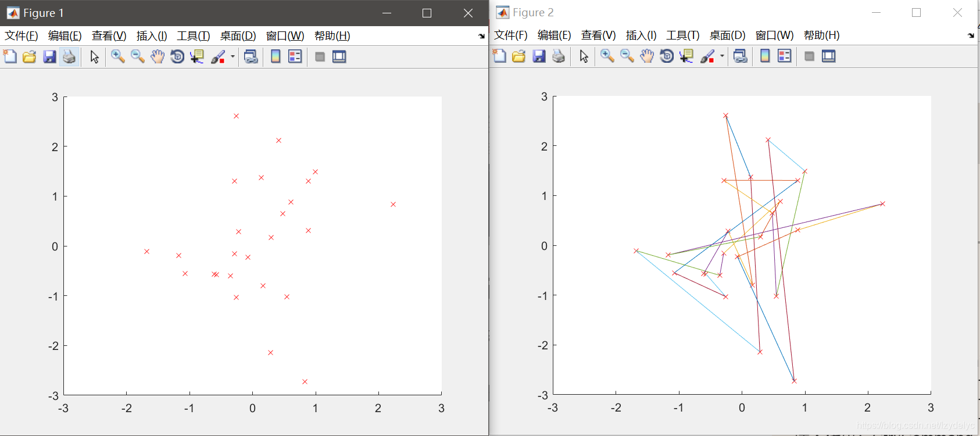Select Edit Plot arrow in Figure 1
Image resolution: width=980 pixels, height=436 pixels.
95,56
